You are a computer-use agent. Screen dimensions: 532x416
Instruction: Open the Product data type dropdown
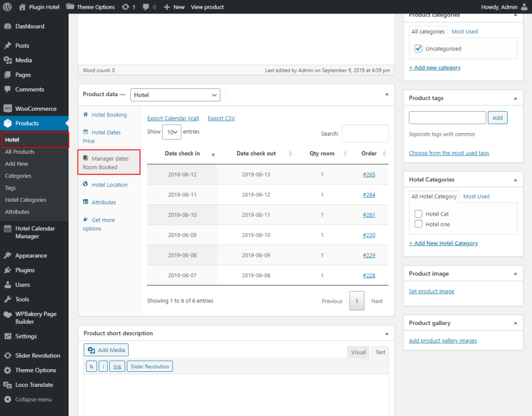point(175,95)
